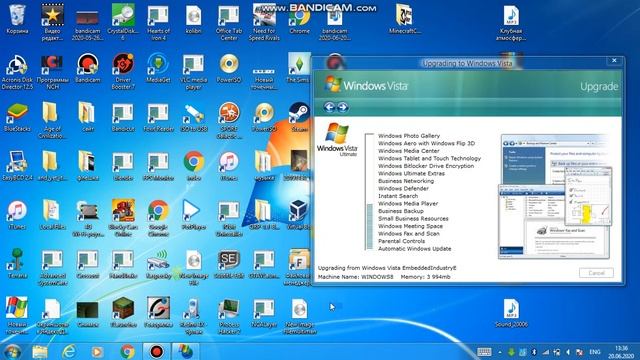This screenshot has height=360, width=640.
Task: Select the kolibri disc image file
Action: coord(193,19)
